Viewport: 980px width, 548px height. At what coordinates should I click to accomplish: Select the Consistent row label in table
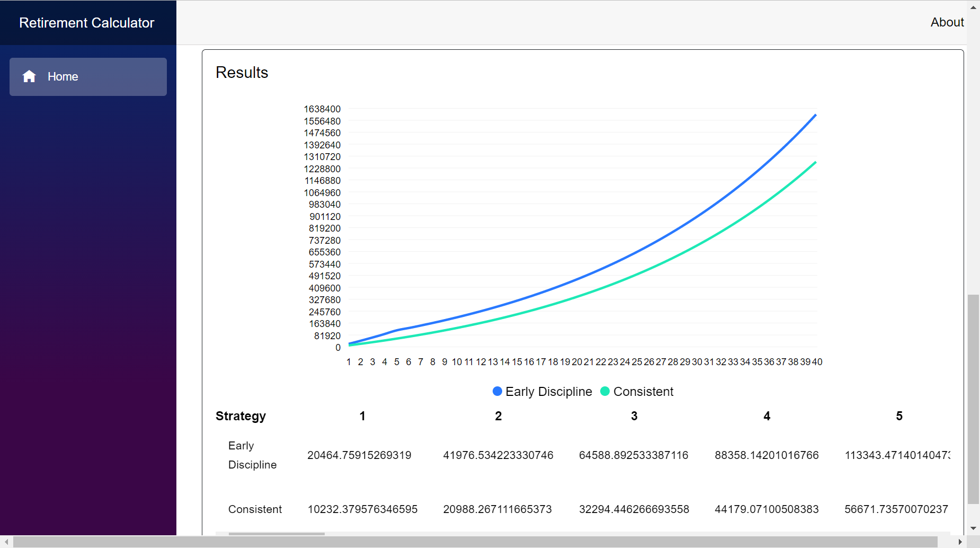255,509
